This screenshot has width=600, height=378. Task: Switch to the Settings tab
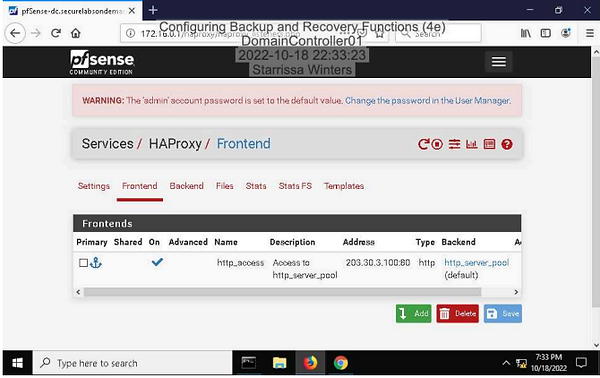click(x=94, y=186)
